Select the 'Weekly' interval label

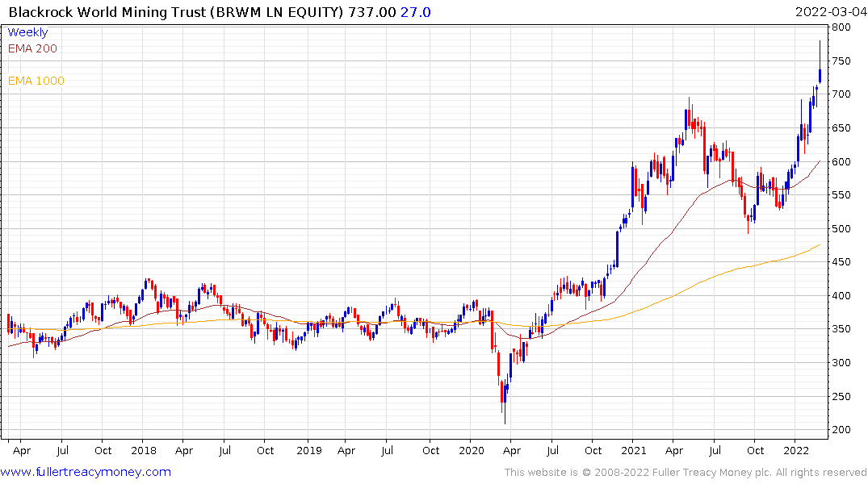point(27,32)
